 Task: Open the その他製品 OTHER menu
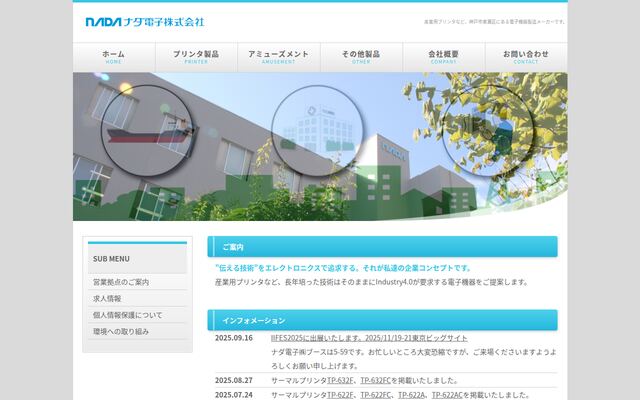[361, 57]
